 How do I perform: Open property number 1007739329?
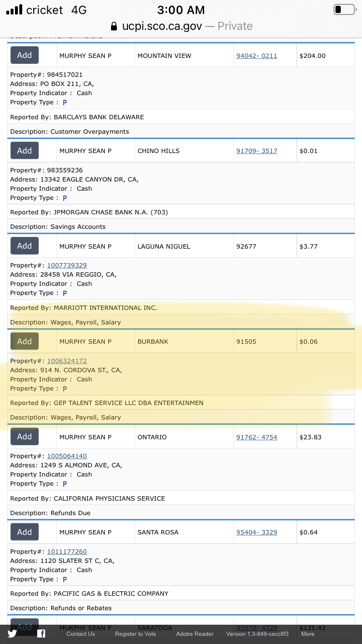(x=67, y=266)
